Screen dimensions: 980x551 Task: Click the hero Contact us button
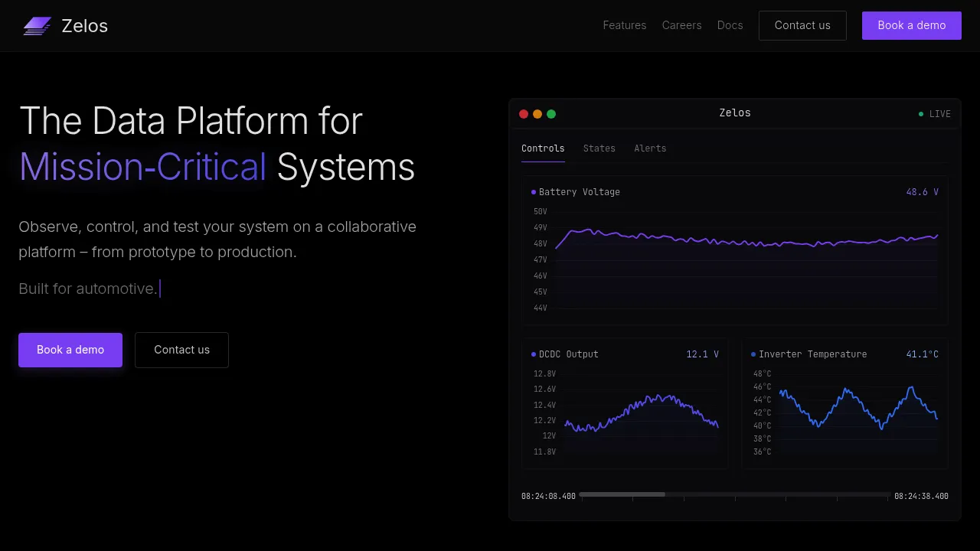[x=181, y=350]
